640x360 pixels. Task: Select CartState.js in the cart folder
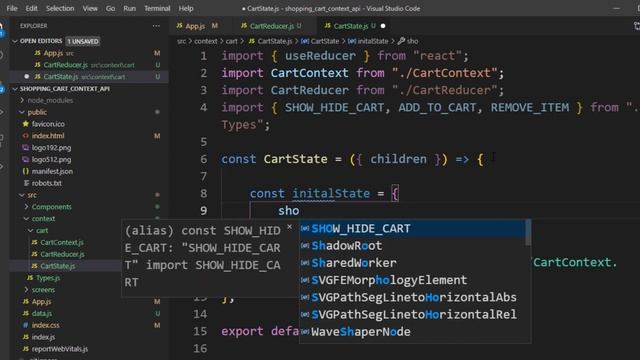point(58,266)
